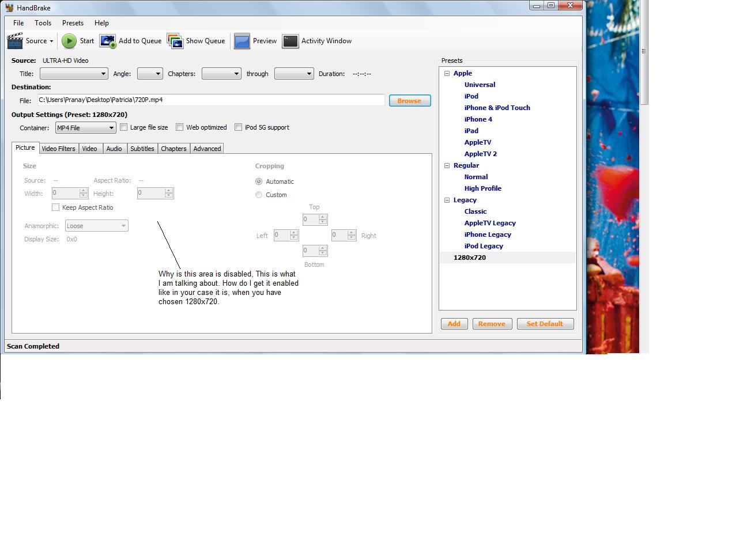Collapse the Regular presets group

tap(447, 165)
